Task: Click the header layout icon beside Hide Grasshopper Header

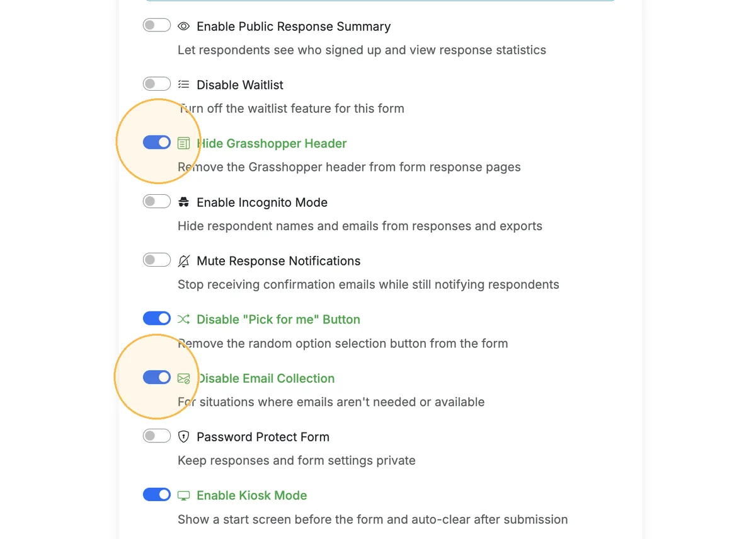Action: pyautogui.click(x=183, y=143)
